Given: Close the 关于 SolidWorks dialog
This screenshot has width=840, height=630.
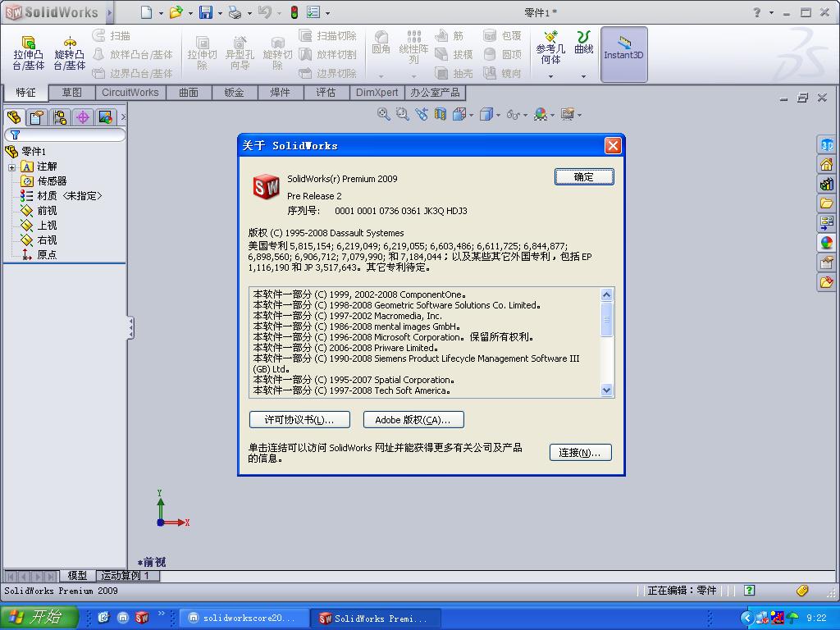Looking at the screenshot, I should pos(613,146).
